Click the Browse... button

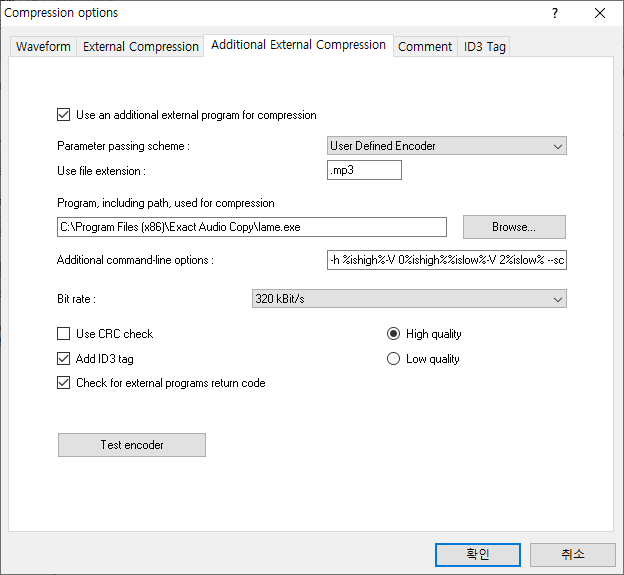pos(514,227)
